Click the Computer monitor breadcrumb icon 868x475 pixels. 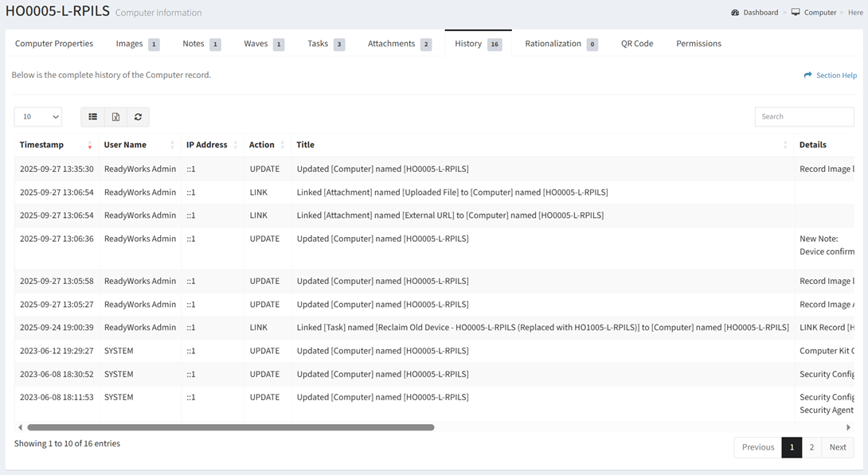click(x=796, y=13)
